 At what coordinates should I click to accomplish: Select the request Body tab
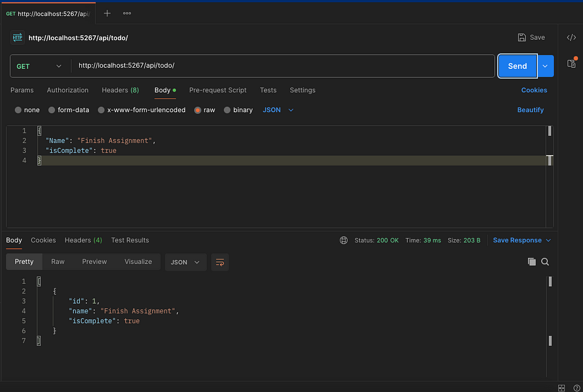click(x=165, y=90)
